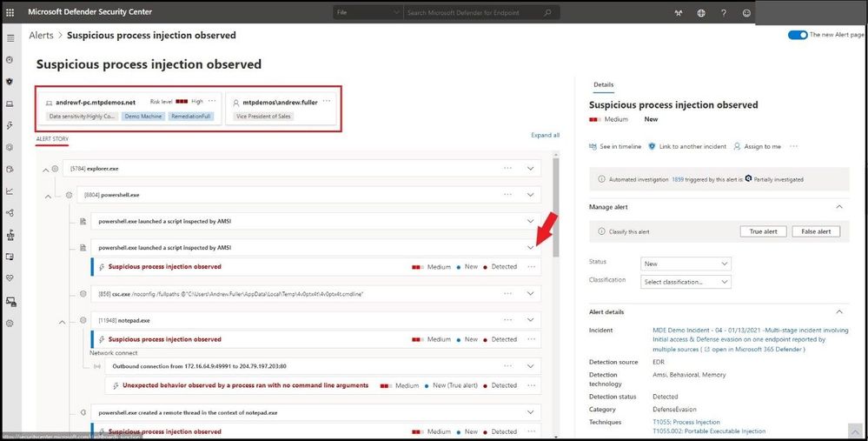
Task: Open ellipsis menu on notepad.exe row
Action: (x=507, y=320)
